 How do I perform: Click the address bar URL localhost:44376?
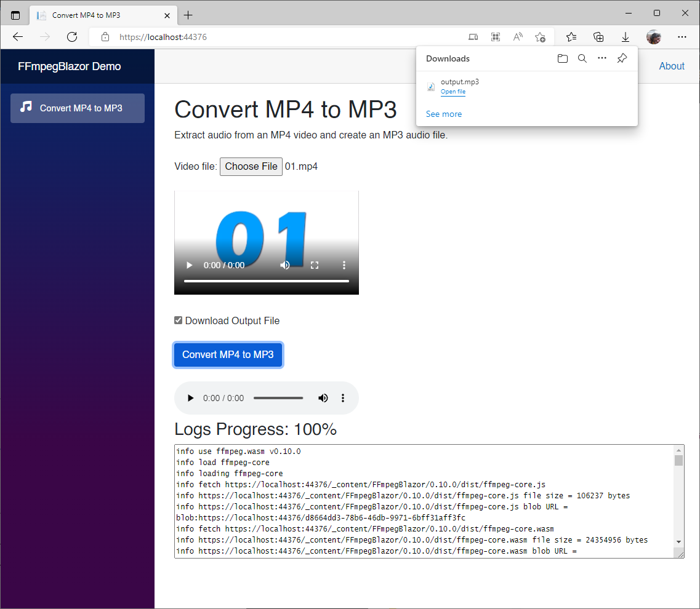163,37
